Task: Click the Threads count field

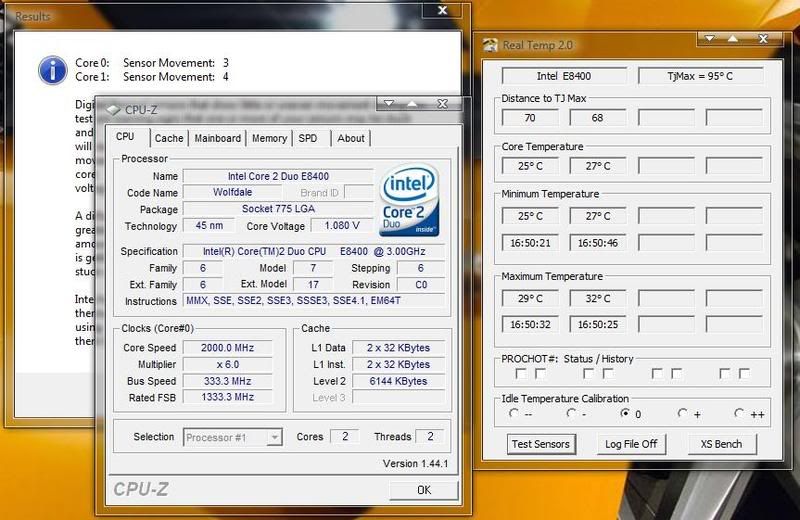Action: coord(430,437)
